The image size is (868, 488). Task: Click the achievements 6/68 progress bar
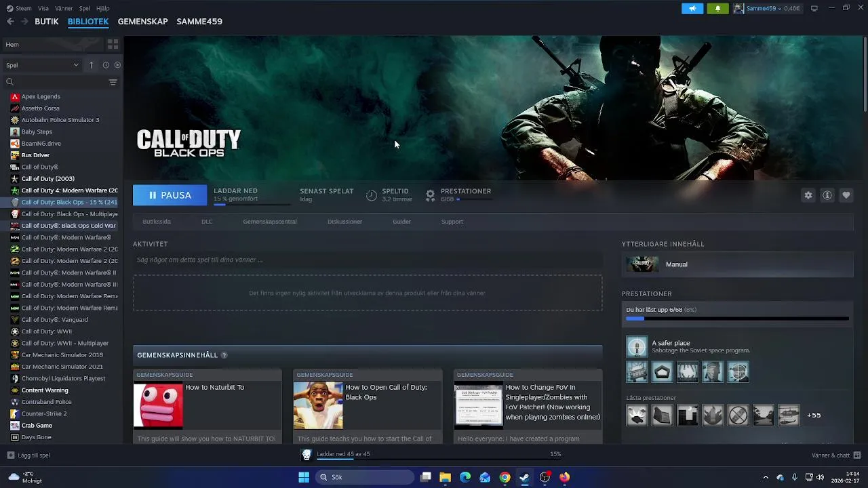(737, 318)
